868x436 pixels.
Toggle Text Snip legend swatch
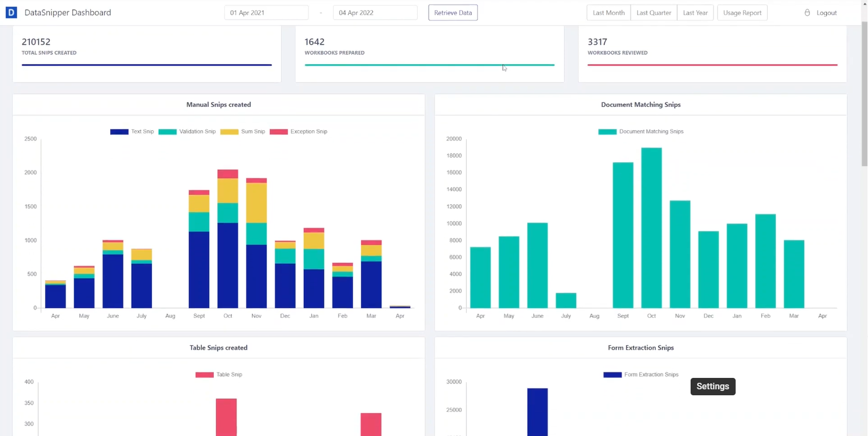point(119,131)
